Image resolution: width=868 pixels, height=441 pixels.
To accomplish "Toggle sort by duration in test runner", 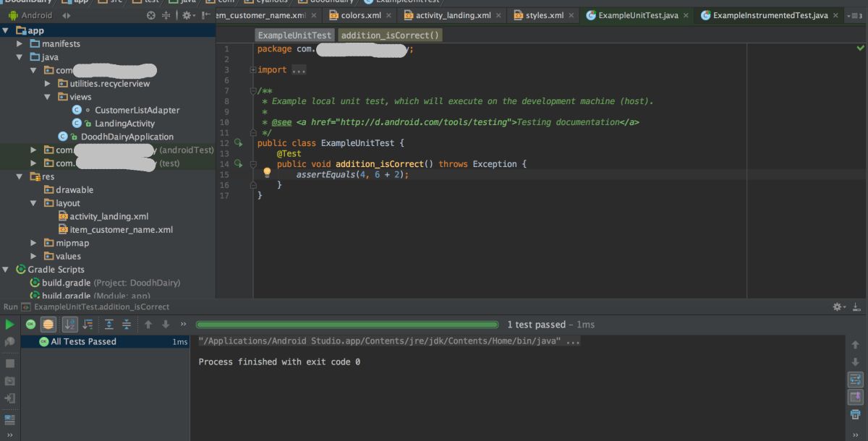I will coord(88,325).
